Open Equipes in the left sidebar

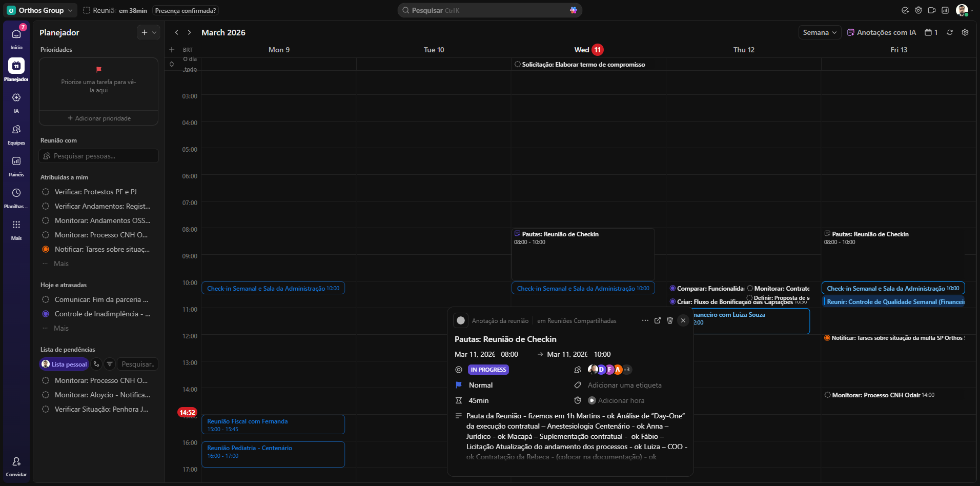pos(16,130)
